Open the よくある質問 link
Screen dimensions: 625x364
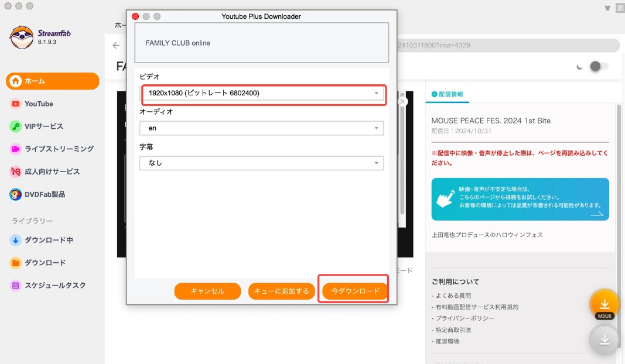pos(453,296)
